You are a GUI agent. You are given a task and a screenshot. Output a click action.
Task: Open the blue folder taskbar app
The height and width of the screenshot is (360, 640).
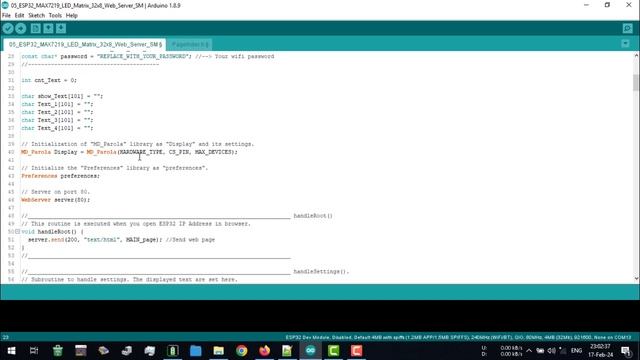pos(196,351)
